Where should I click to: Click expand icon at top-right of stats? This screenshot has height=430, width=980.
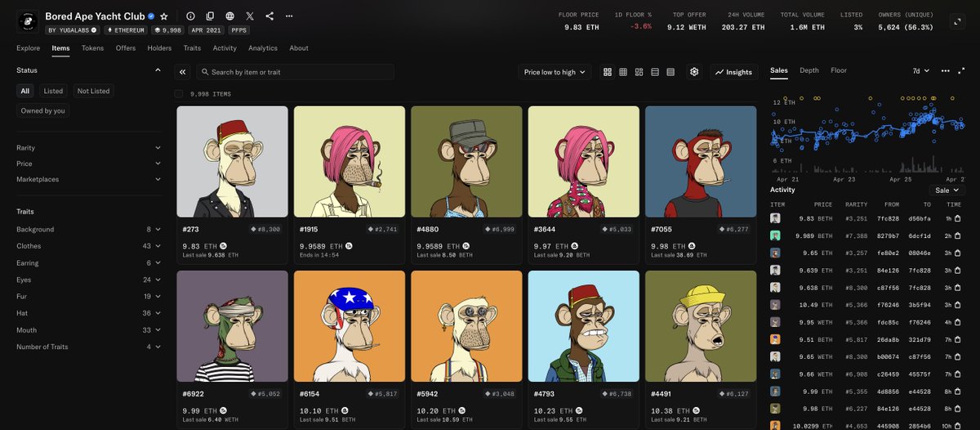click(956, 21)
